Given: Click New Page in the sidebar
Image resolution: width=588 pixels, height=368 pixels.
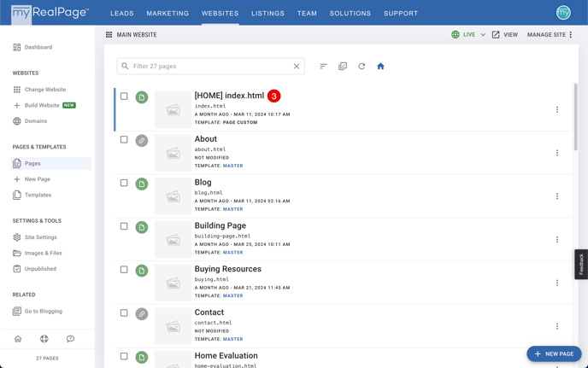Looking at the screenshot, I should click(32, 179).
